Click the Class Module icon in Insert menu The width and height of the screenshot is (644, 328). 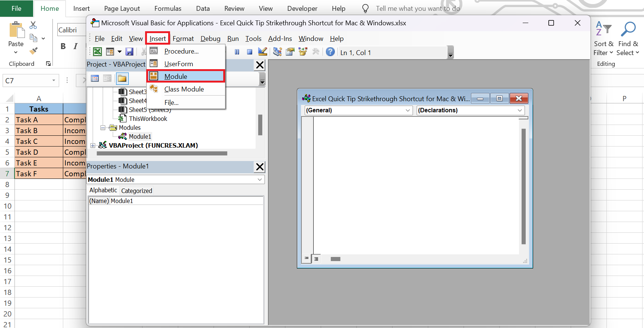tap(154, 89)
